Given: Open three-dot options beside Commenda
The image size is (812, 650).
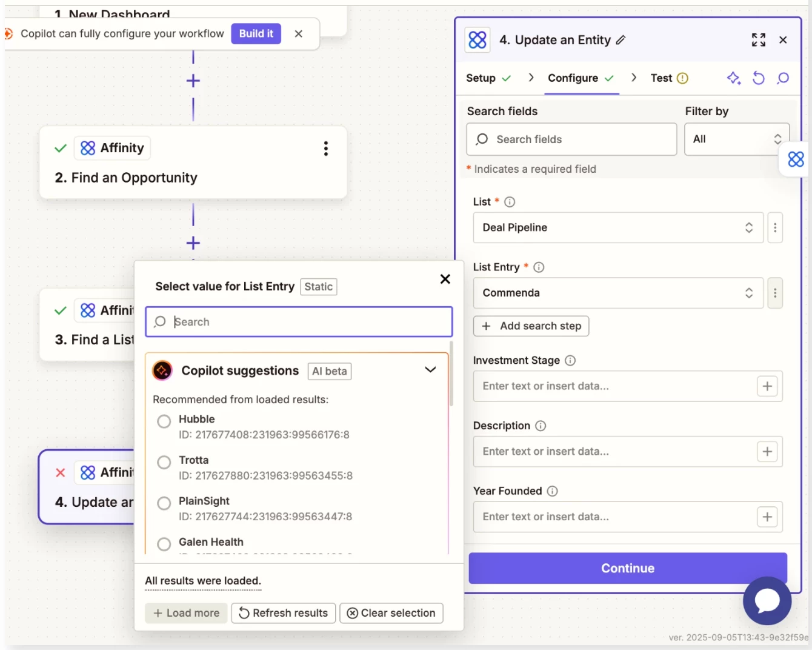Looking at the screenshot, I should click(x=775, y=293).
